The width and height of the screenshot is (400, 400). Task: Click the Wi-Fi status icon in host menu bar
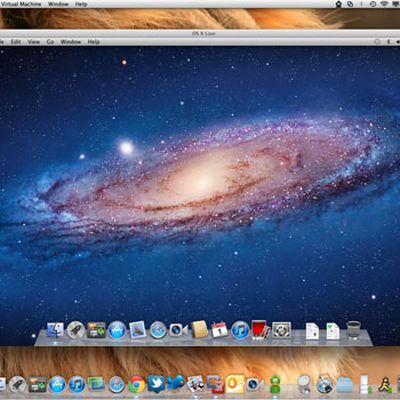[x=384, y=4]
